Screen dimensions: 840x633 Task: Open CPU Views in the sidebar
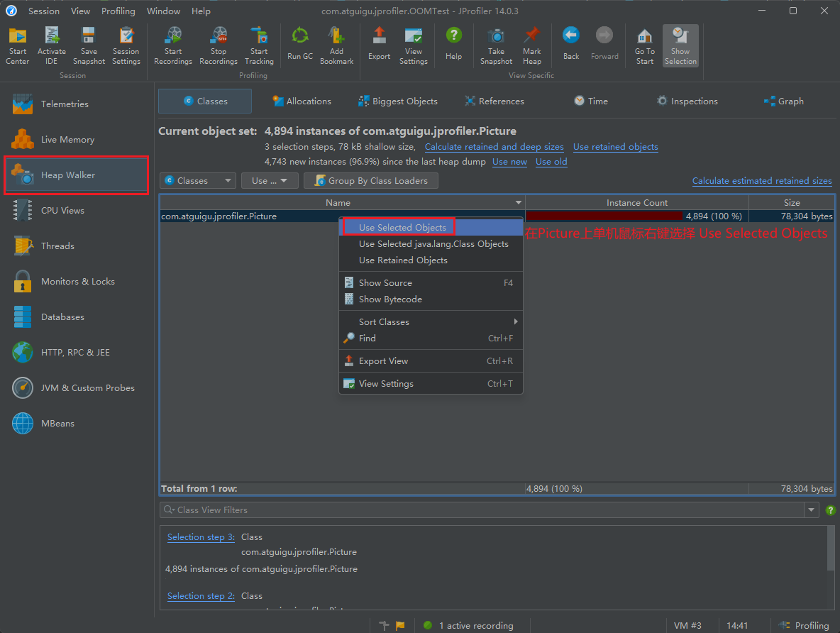pos(77,211)
